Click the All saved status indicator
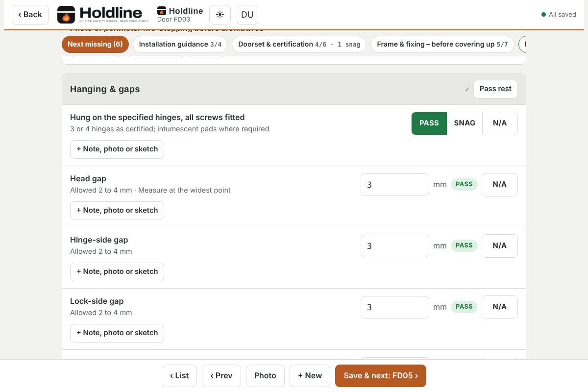Image resolution: width=588 pixels, height=392 pixels. coord(559,15)
